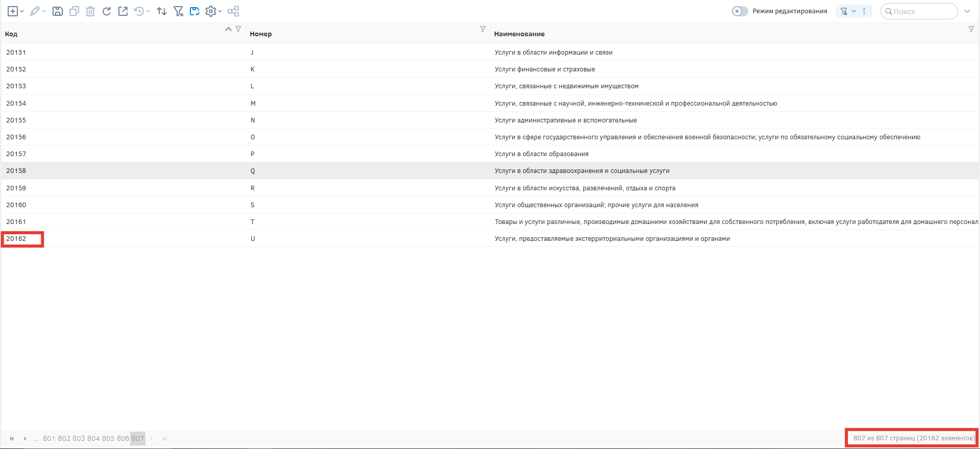Open the filter funnel in Номер column header
Screen dimensions: 980x449
(483, 29)
